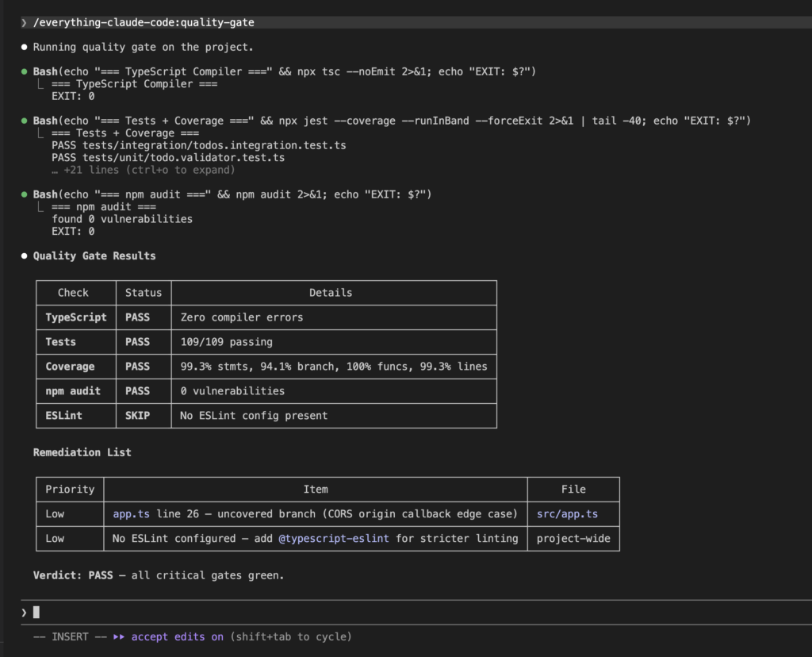The height and width of the screenshot is (657, 812).
Task: Select the ESLint SKIP status cell
Action: tap(137, 416)
